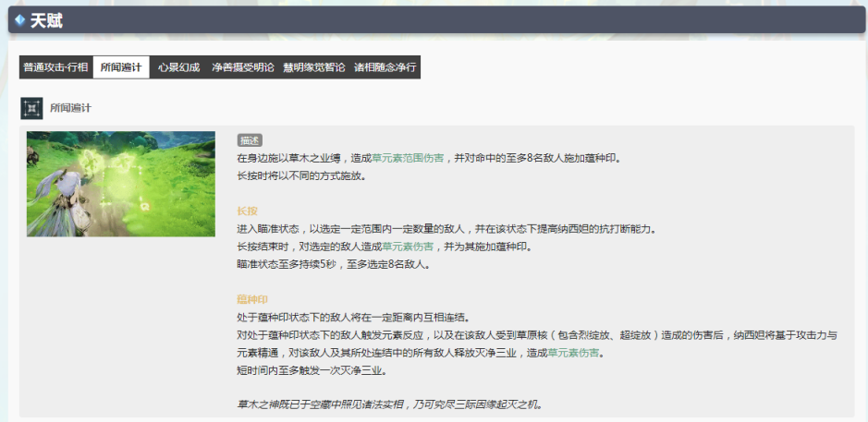This screenshot has width=868, height=422.
Task: Click the skill preview thumbnail image
Action: [121, 184]
